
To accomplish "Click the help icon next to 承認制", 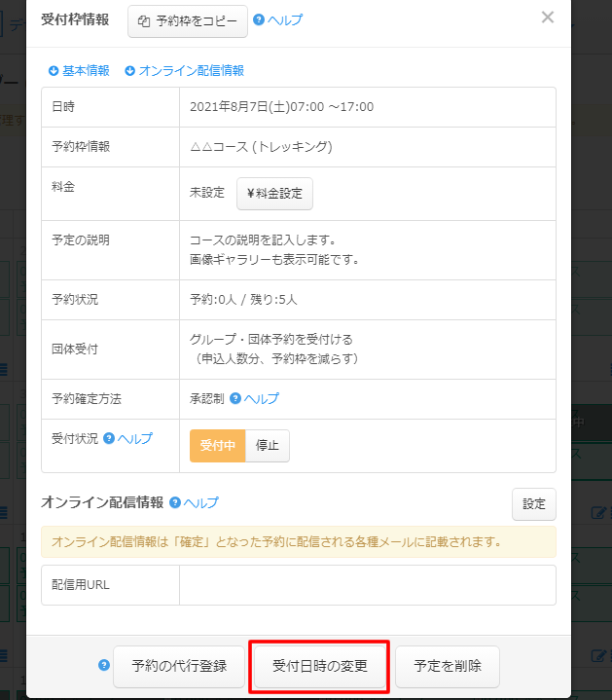I will (235, 399).
